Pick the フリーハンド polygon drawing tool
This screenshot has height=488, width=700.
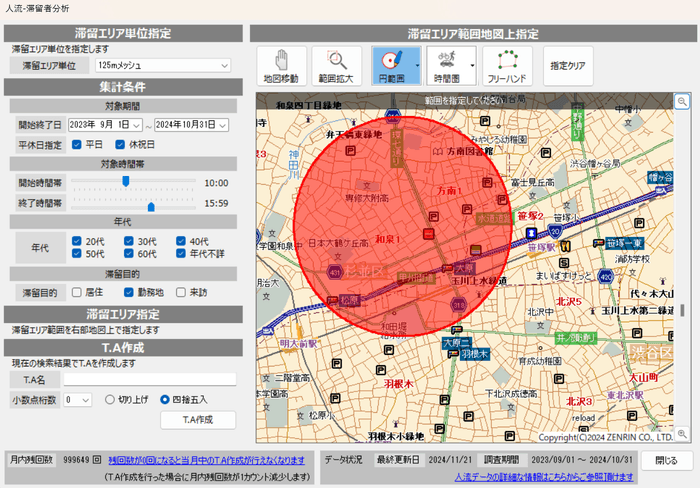pyautogui.click(x=508, y=65)
